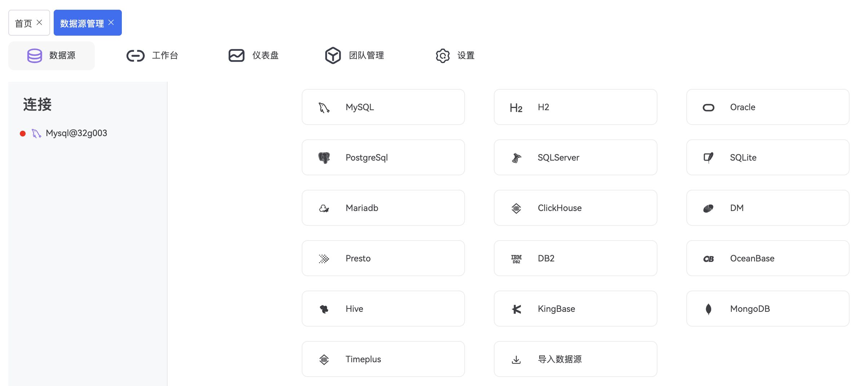Select the Mysql@32g003 connection
The image size is (868, 386).
[76, 133]
